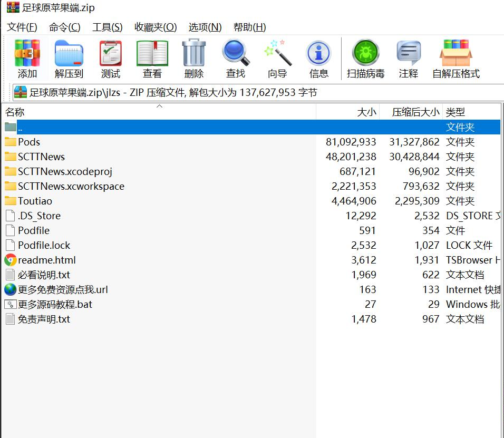Click the Extract To (解压到) icon

pyautogui.click(x=69, y=59)
